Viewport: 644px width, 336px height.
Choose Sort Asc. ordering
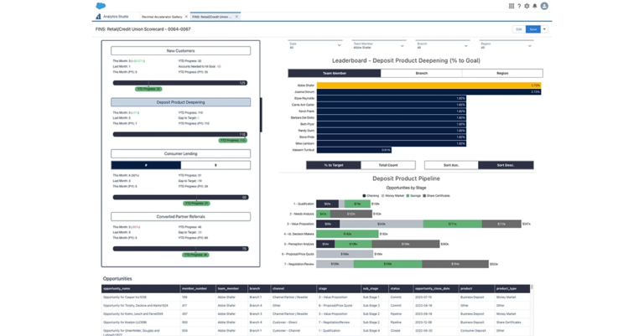[451, 165]
